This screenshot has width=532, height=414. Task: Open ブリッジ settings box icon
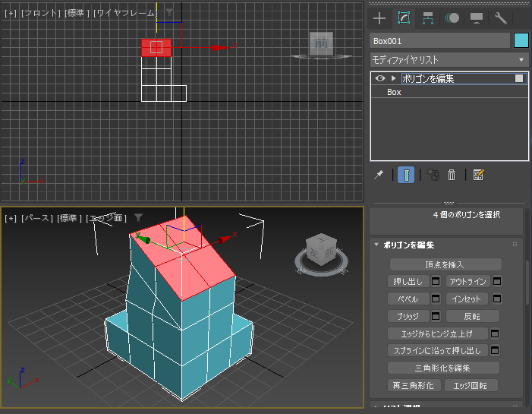tap(436, 316)
